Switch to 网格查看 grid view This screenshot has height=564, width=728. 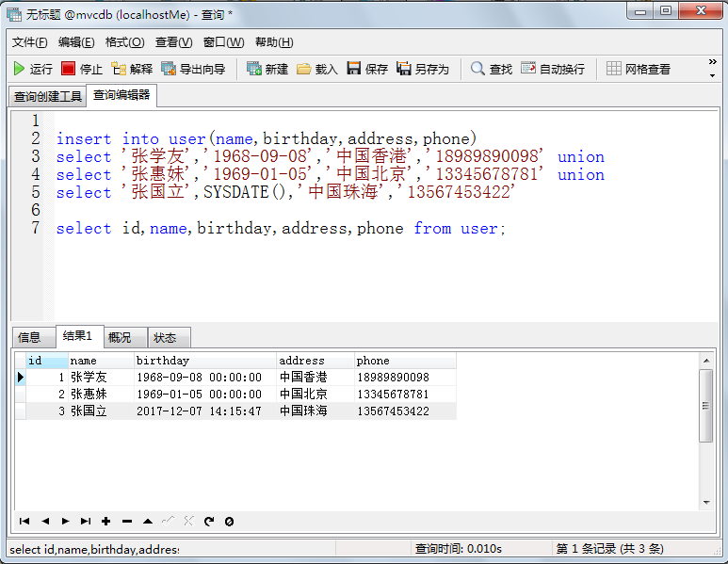tap(639, 69)
